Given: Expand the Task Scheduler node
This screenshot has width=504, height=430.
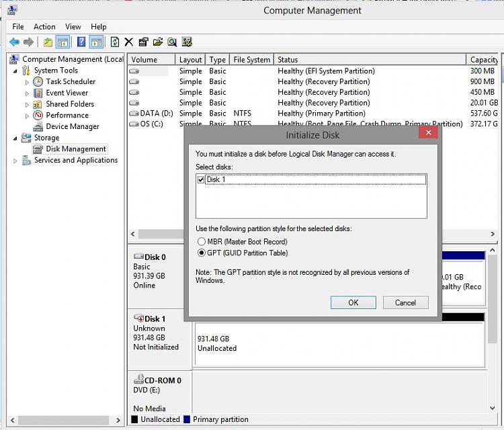Looking at the screenshot, I should click(27, 82).
